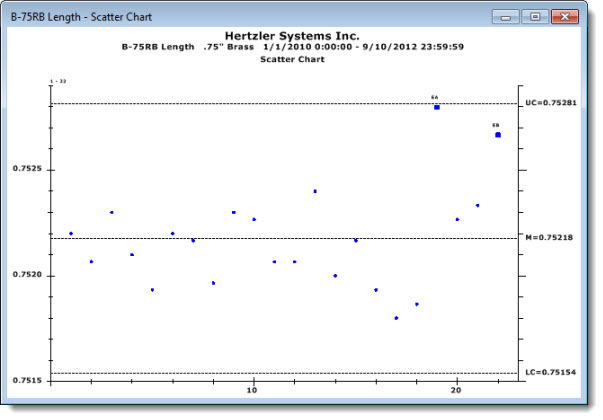Close the B-75RB Length chart window
Viewport: 603px width, 420px height.
click(567, 15)
